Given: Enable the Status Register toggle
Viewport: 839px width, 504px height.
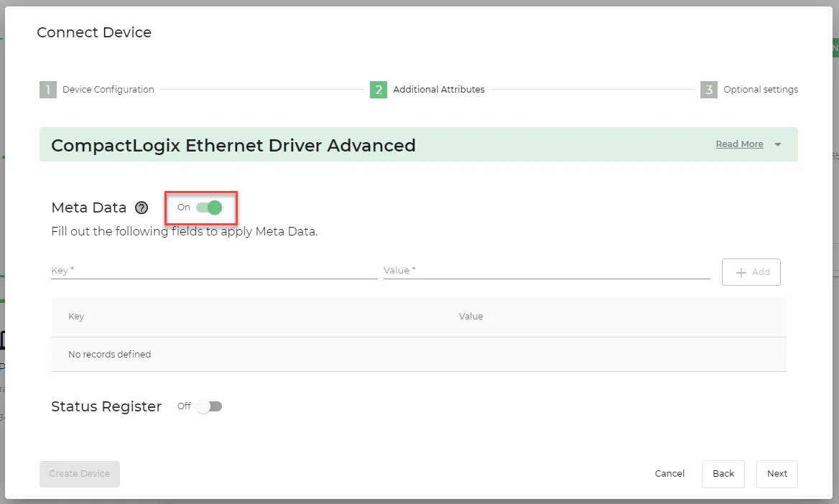Looking at the screenshot, I should 209,406.
